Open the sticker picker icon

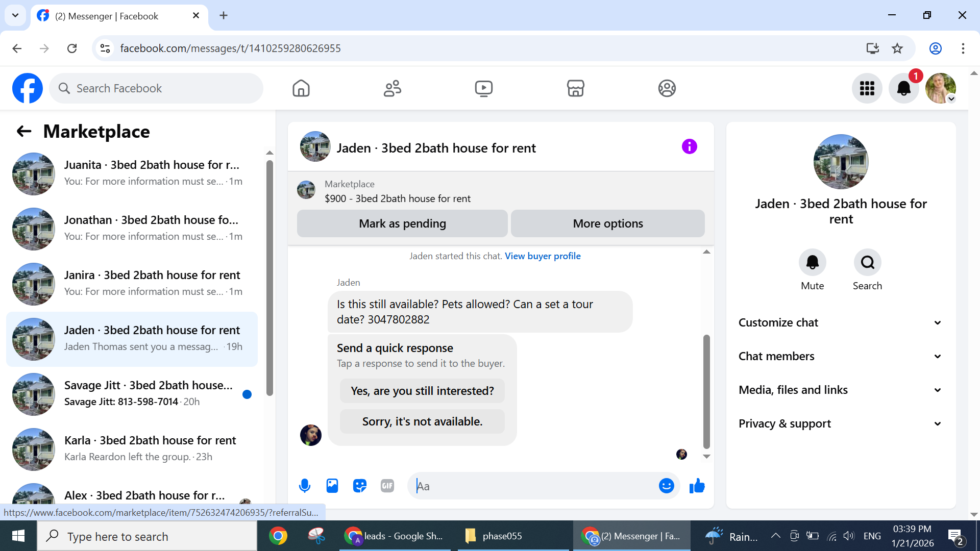pos(360,486)
